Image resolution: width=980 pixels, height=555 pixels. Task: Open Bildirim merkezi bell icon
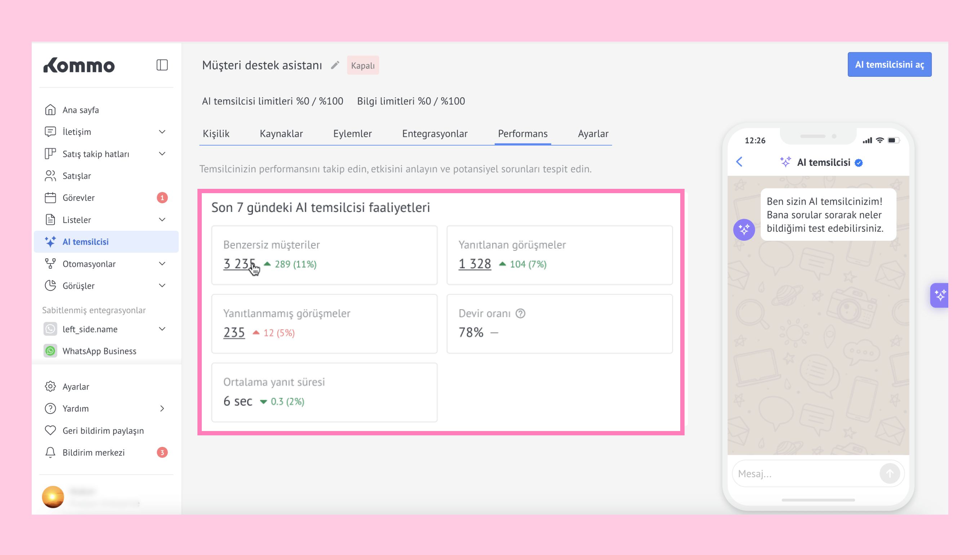point(50,452)
